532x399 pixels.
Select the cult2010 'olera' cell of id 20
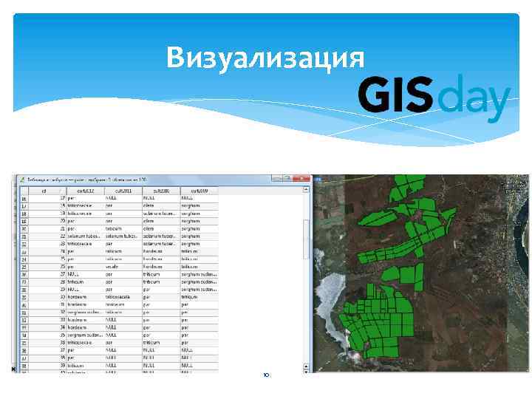pyautogui.click(x=162, y=221)
